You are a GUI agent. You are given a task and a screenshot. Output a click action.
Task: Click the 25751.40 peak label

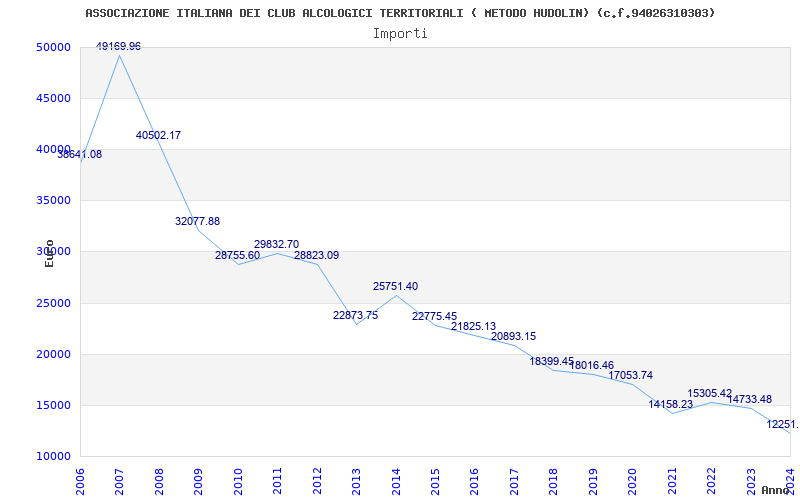395,287
